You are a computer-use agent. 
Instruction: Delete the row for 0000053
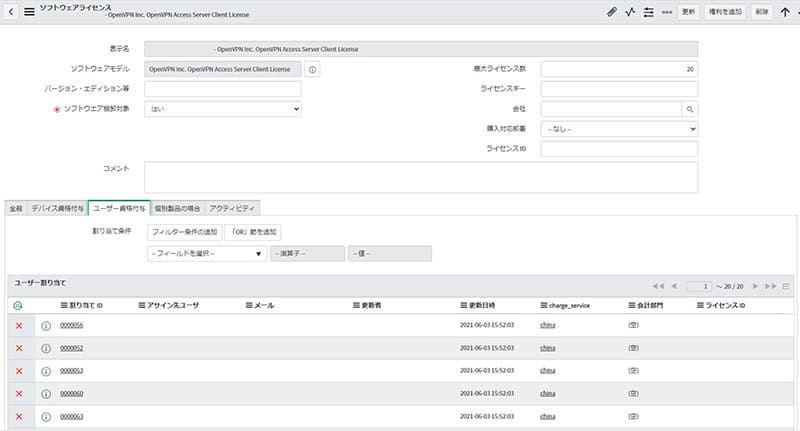tap(19, 371)
